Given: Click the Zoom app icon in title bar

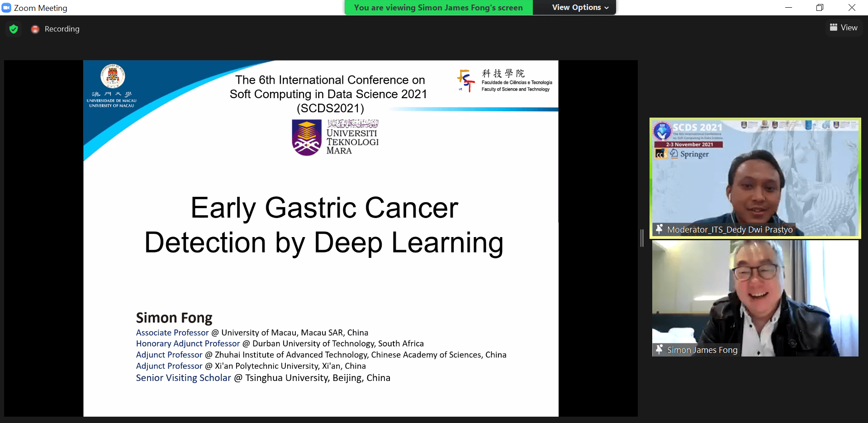Looking at the screenshot, I should pos(6,8).
